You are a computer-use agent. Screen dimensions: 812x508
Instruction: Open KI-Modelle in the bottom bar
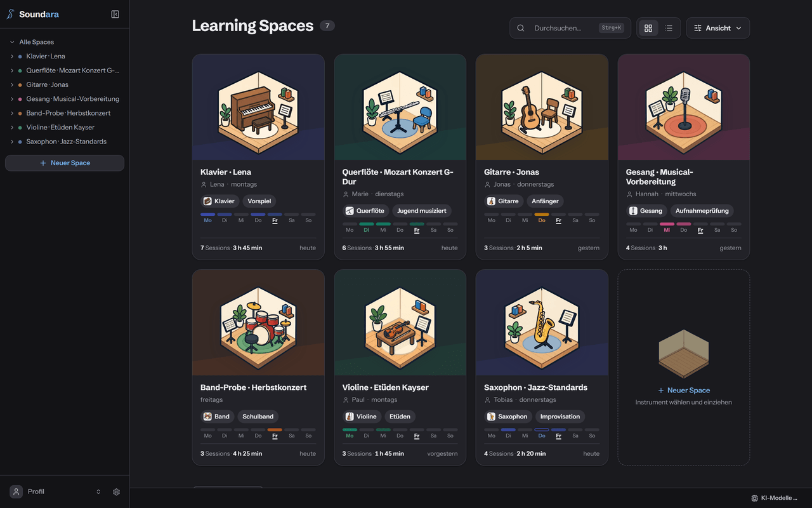pos(774,498)
